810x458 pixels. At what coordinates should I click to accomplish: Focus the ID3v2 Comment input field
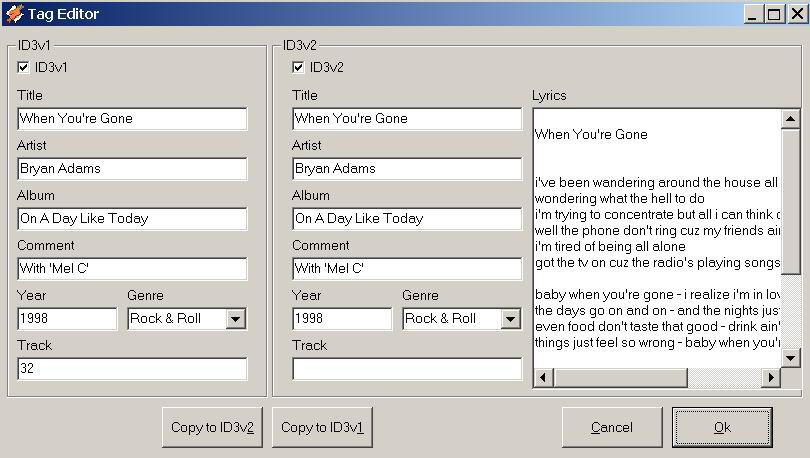pyautogui.click(x=407, y=269)
